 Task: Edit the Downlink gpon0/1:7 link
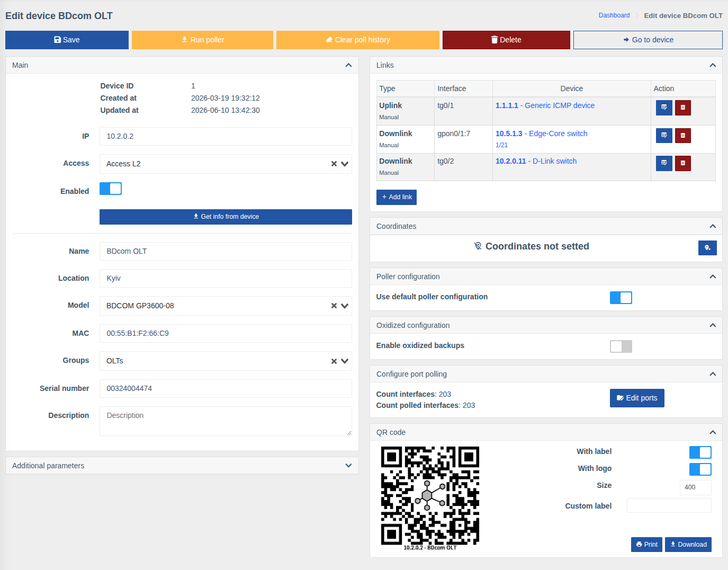coord(664,136)
